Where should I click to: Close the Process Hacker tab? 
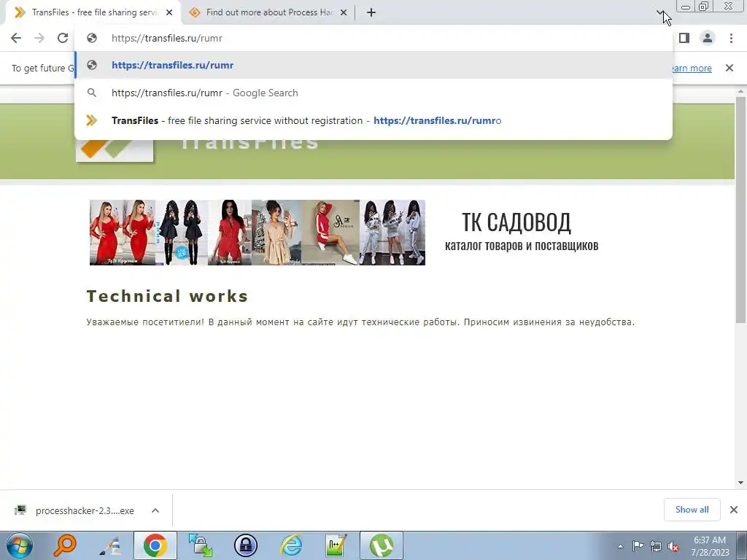coord(344,13)
